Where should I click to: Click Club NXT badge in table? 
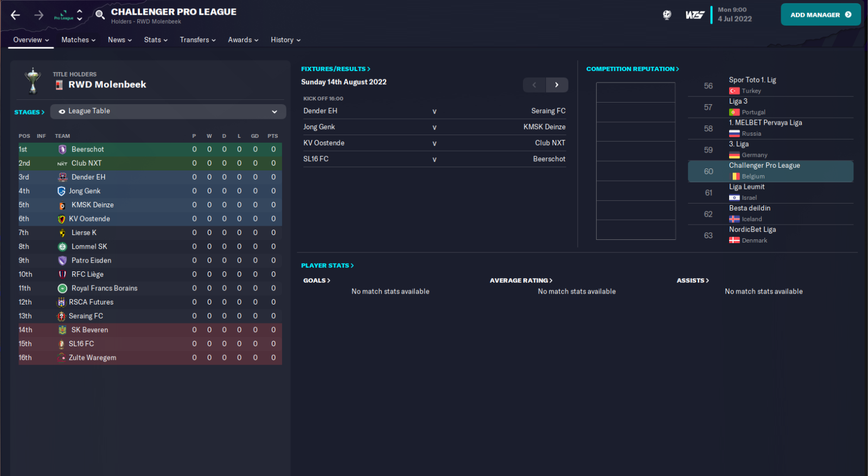(x=62, y=163)
